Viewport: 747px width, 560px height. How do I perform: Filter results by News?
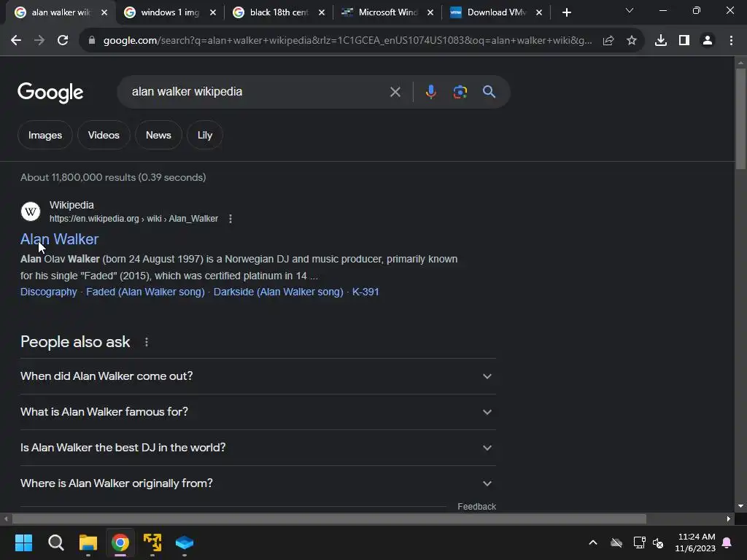coord(158,135)
